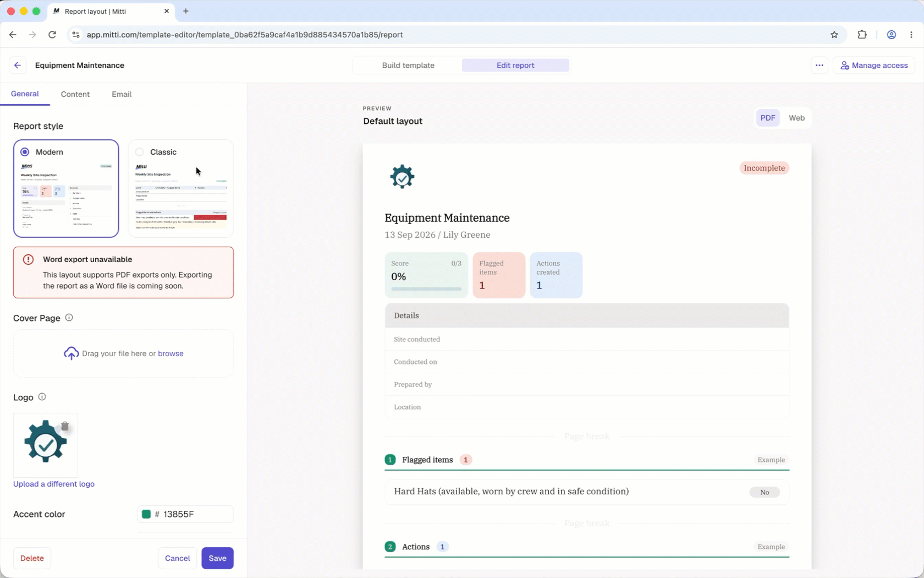Viewport: 924px width, 578px height.
Task: Click the Modern layout preview thumbnail
Action: (x=66, y=195)
